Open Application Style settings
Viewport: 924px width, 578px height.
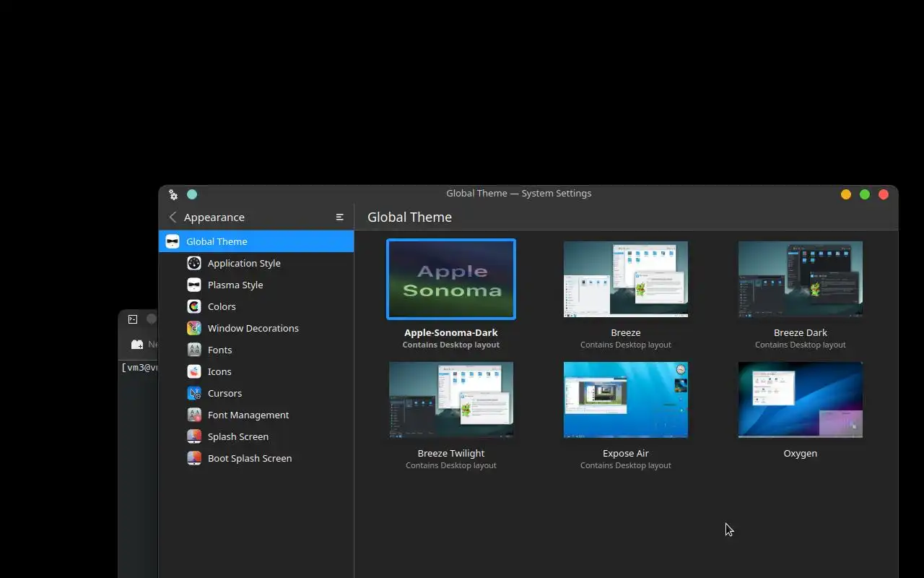click(256, 263)
